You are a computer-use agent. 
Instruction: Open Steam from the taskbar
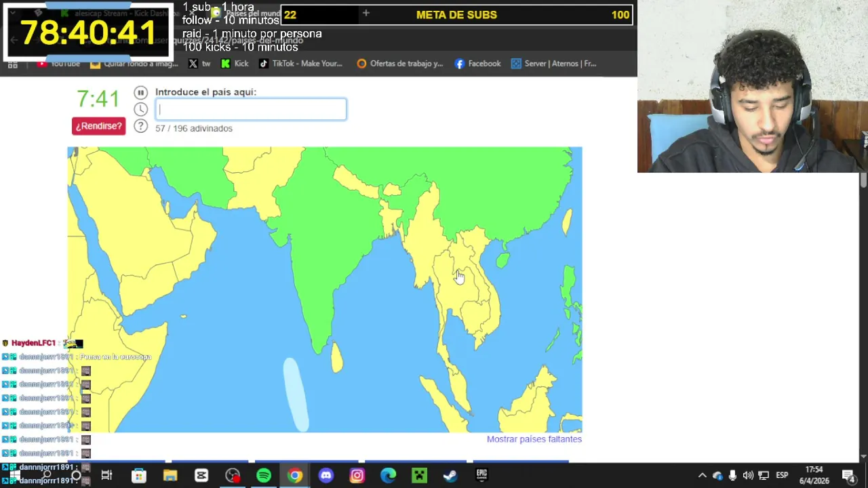(x=450, y=476)
